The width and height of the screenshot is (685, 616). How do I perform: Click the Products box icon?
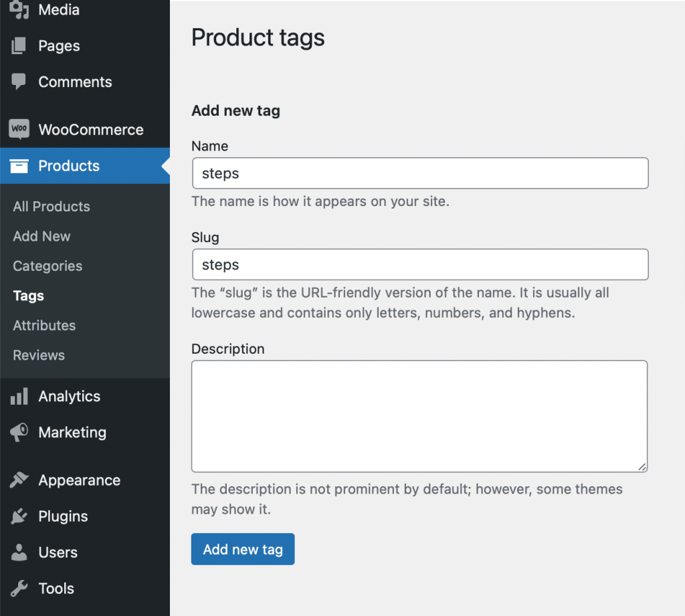tap(19, 165)
